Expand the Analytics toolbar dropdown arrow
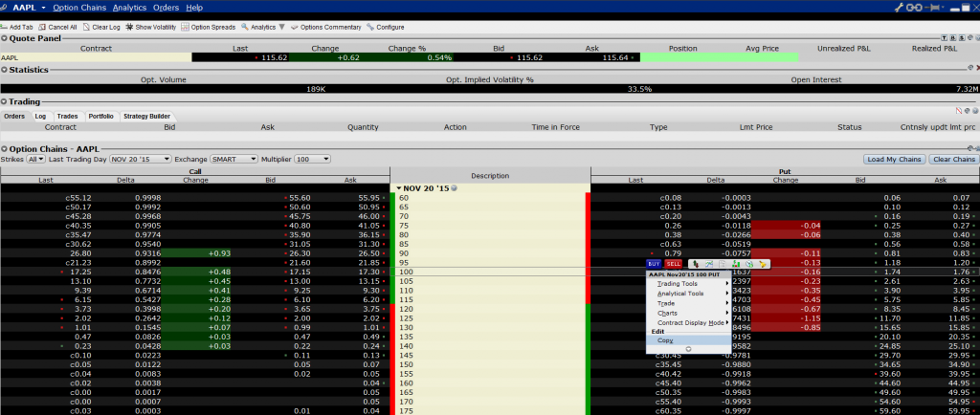Image resolution: width=980 pixels, height=415 pixels. coord(282,28)
